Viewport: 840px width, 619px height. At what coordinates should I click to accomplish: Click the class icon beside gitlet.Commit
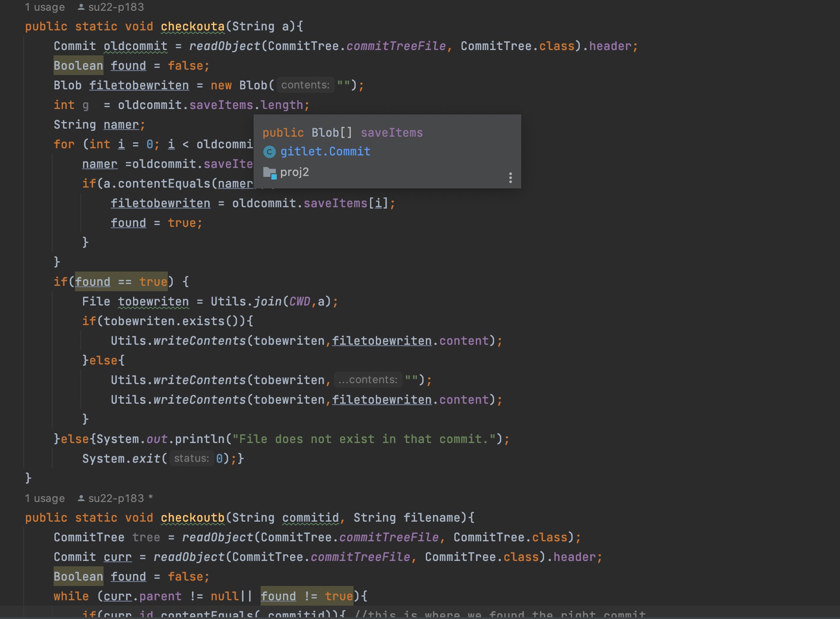click(269, 152)
